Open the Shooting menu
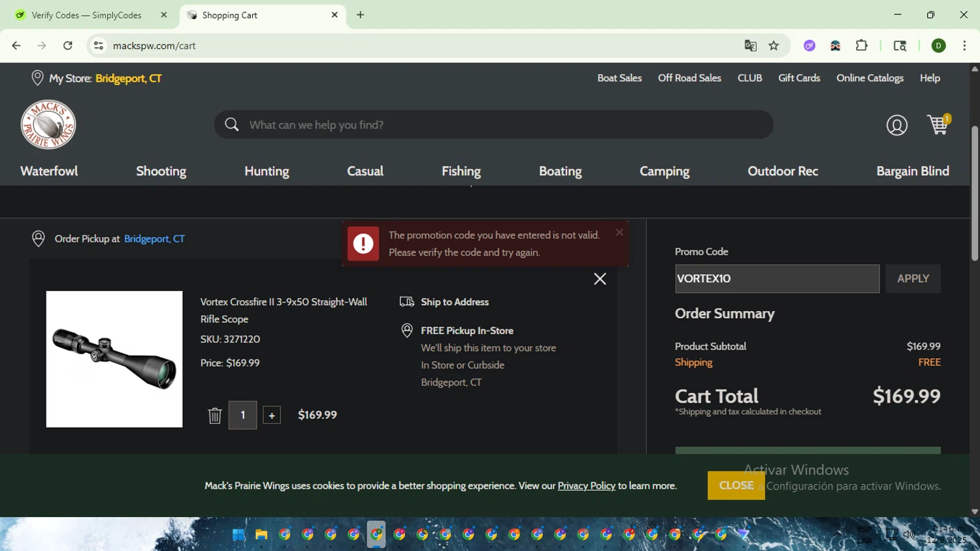 (161, 171)
